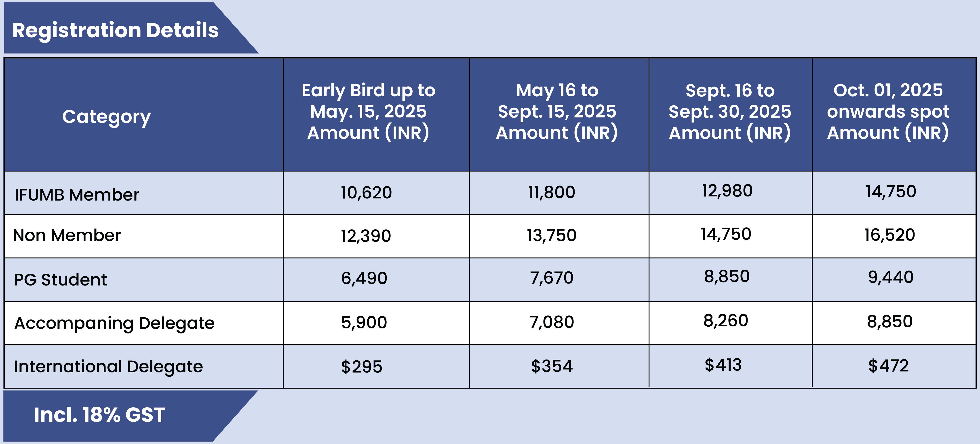Image resolution: width=980 pixels, height=444 pixels.
Task: Click the Non Member amount 13,750
Action: (551, 235)
